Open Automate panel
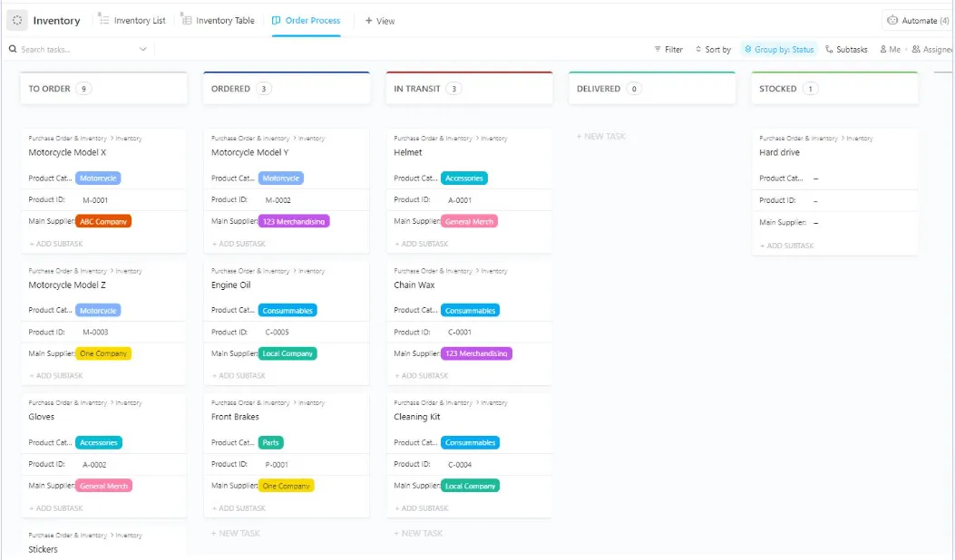The image size is (955, 560). click(918, 20)
